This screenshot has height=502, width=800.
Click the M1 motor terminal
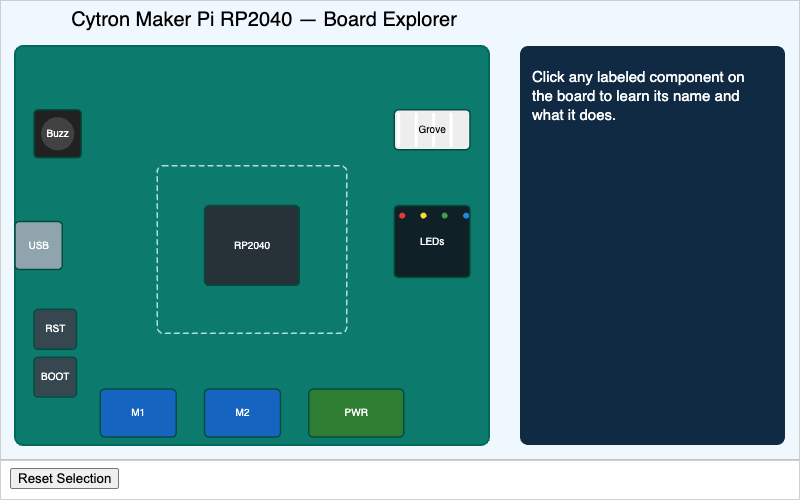[x=138, y=413]
